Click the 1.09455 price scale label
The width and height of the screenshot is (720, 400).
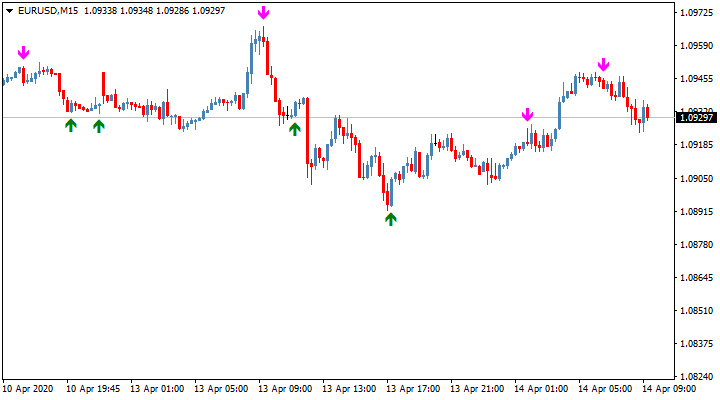pos(696,79)
